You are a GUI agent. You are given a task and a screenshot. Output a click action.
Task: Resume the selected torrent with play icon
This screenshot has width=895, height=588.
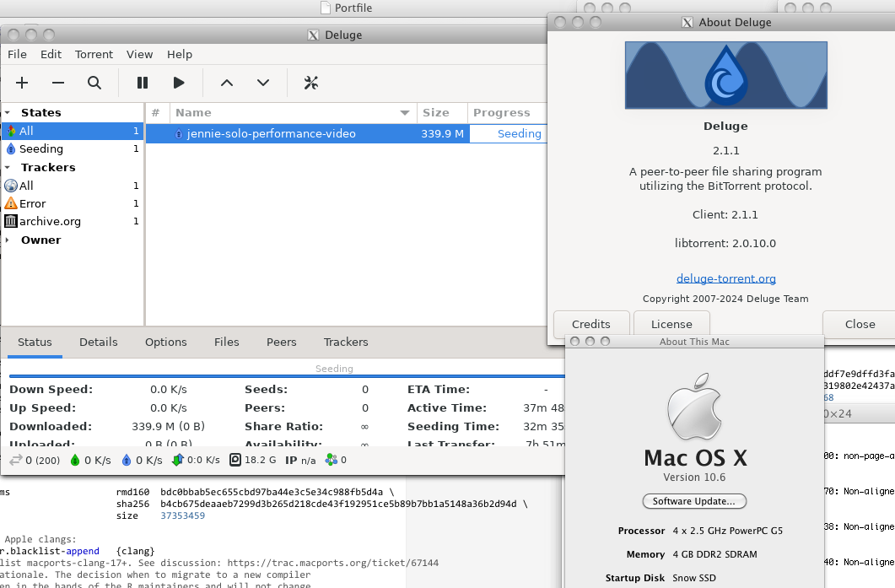point(179,83)
